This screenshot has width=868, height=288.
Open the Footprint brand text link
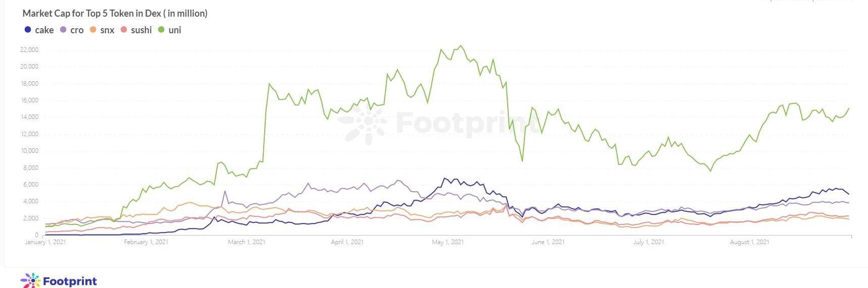[x=70, y=281]
